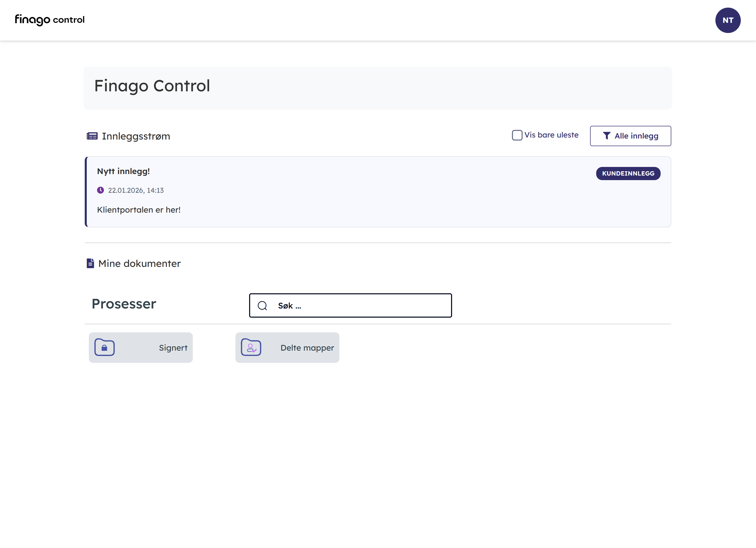Click the Innleggsstrøm newspaper icon
Image resolution: width=756 pixels, height=548 pixels.
click(x=92, y=136)
